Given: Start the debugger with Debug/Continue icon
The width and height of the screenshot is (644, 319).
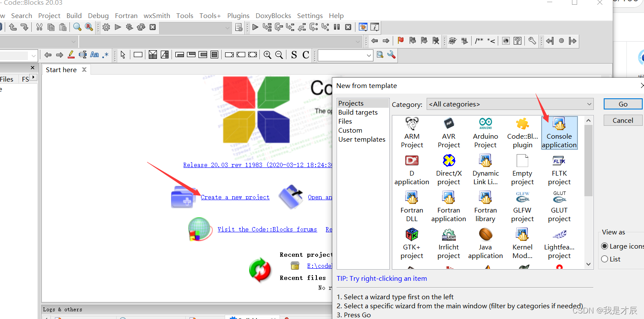Looking at the screenshot, I should (256, 27).
